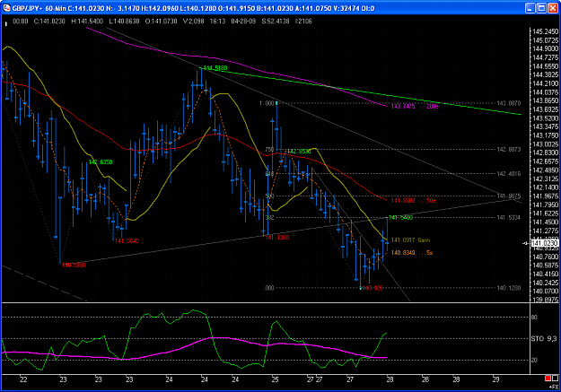Click the 16:13 time in info bar

(217, 22)
